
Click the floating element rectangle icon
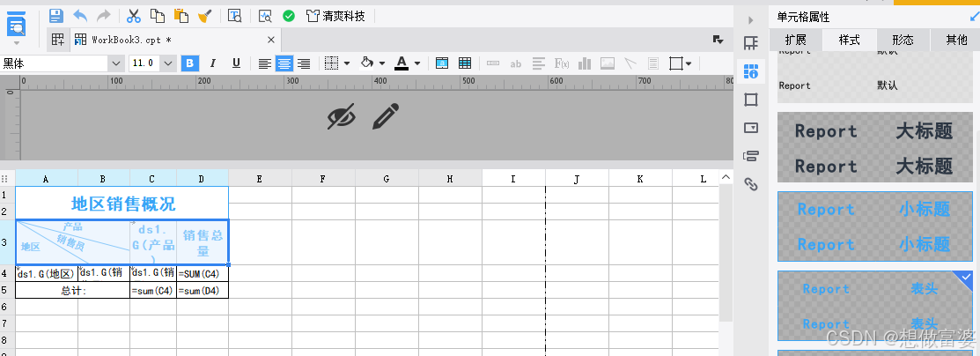676,63
